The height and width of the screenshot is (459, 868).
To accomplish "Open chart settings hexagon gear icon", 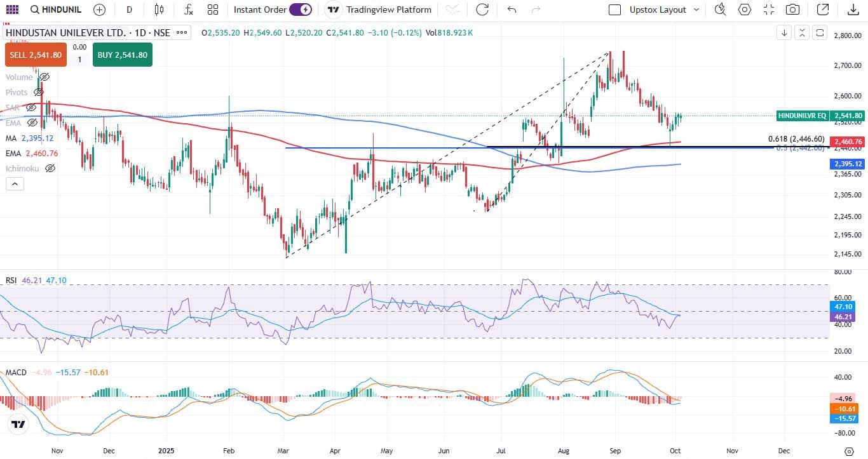I will tap(744, 10).
